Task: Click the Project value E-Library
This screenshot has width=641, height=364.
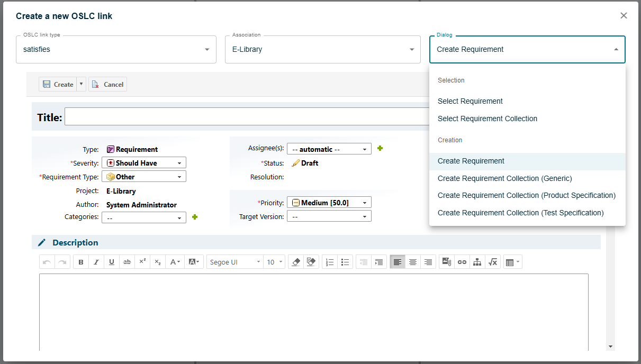Action: [121, 191]
